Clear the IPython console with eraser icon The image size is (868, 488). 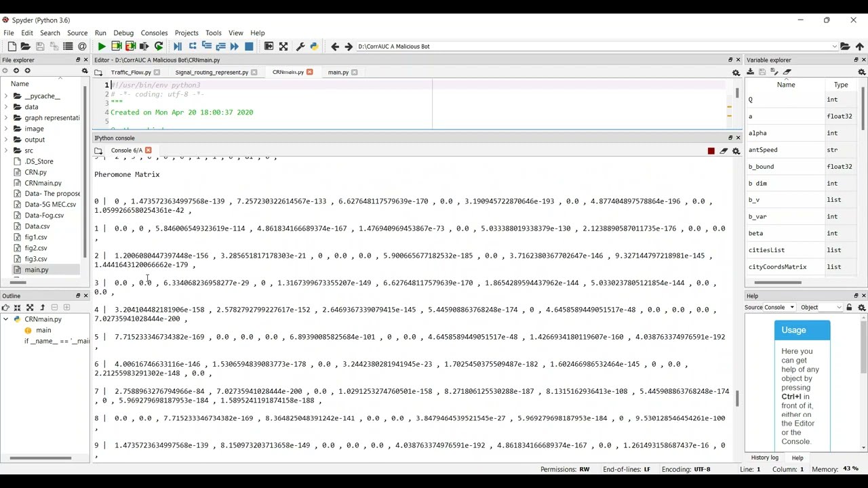[x=724, y=150]
